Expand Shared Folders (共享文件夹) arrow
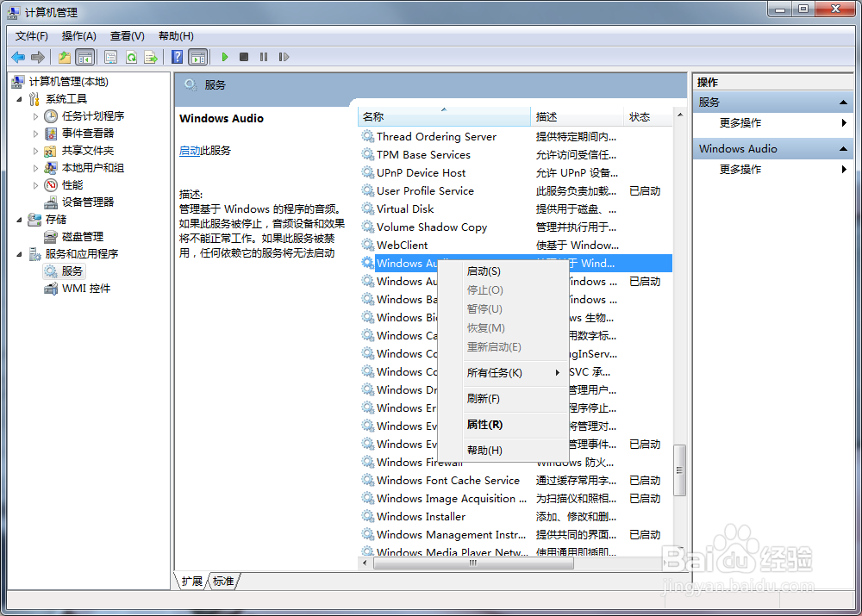 [35, 151]
